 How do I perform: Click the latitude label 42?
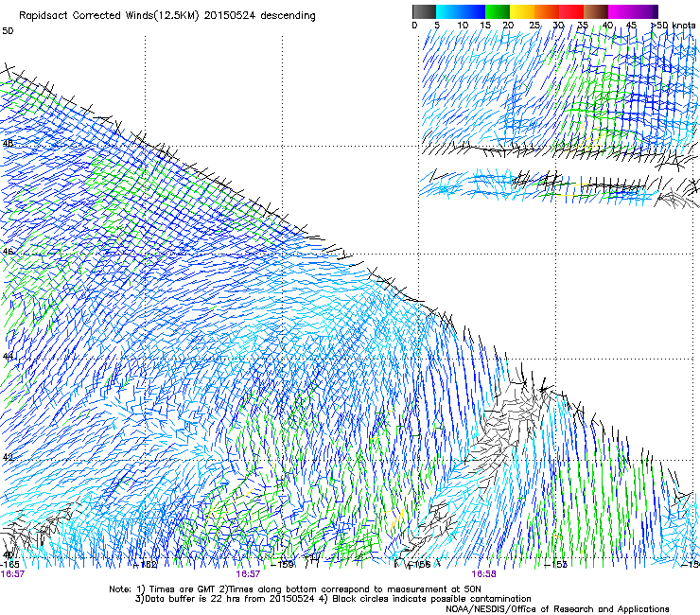click(8, 457)
